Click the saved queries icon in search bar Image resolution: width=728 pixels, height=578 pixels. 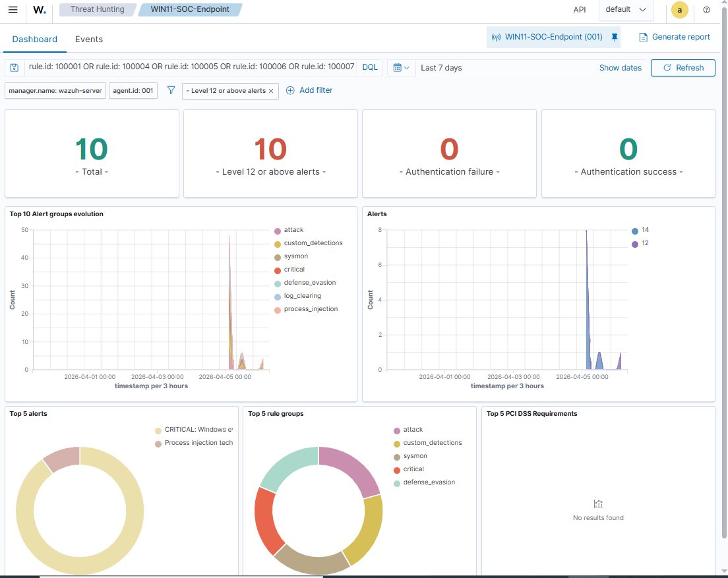[x=14, y=67]
